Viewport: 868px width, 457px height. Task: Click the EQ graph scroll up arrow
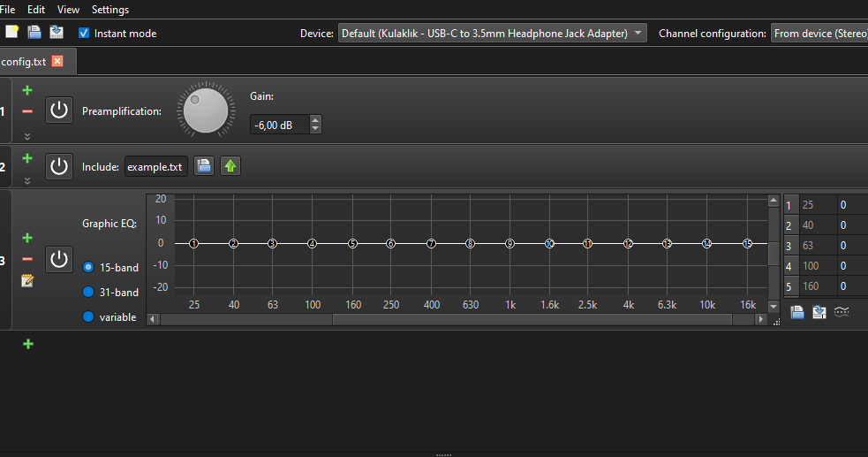coord(774,200)
